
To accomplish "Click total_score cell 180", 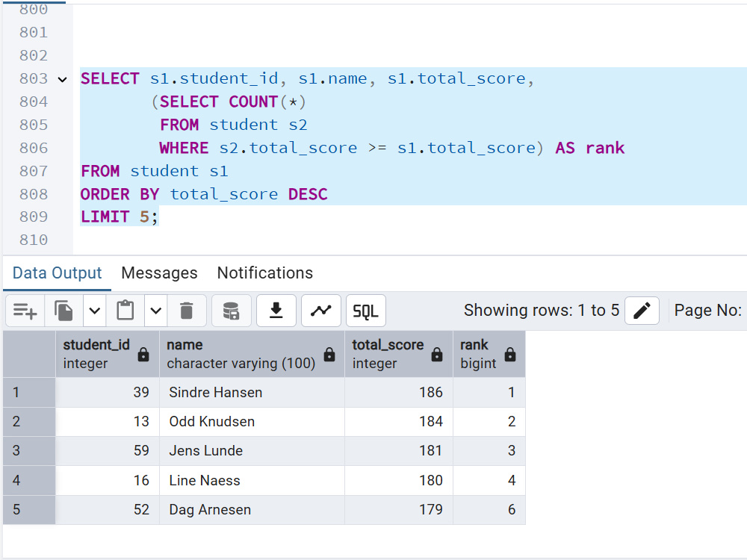I will click(399, 480).
